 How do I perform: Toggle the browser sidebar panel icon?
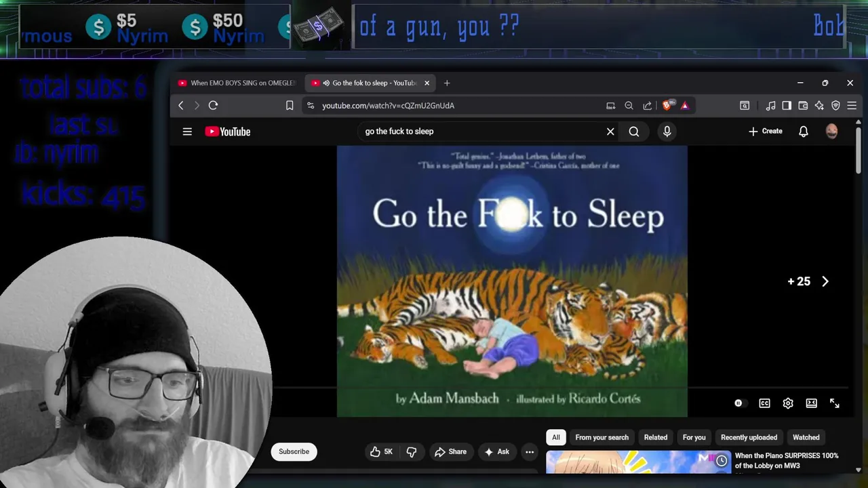[787, 105]
